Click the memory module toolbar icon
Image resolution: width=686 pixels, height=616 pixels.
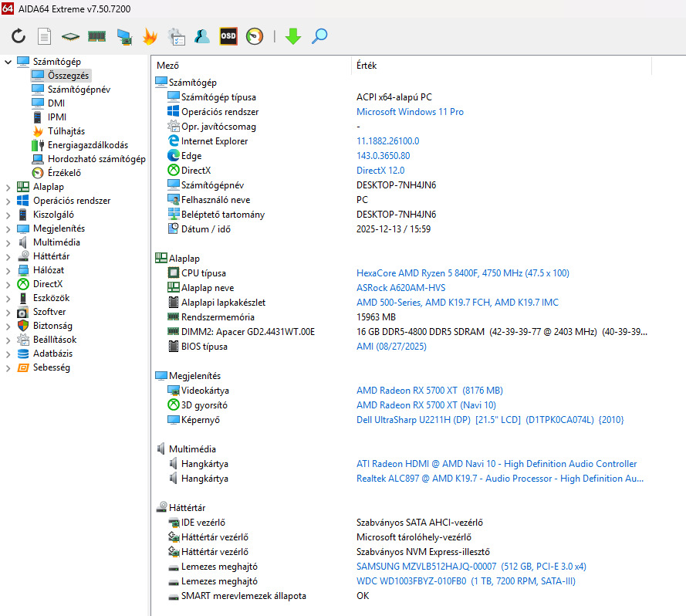pos(96,36)
